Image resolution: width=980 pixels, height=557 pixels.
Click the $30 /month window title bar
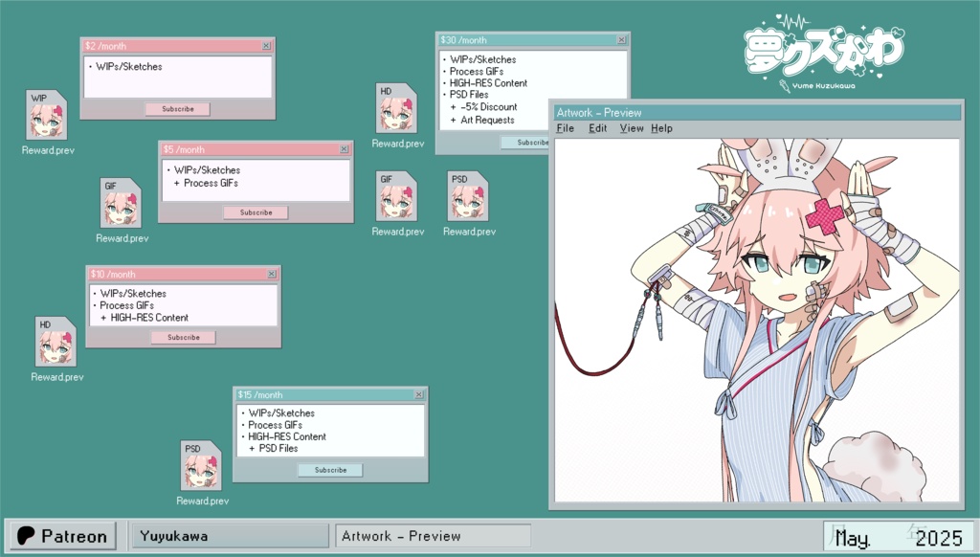tap(532, 39)
